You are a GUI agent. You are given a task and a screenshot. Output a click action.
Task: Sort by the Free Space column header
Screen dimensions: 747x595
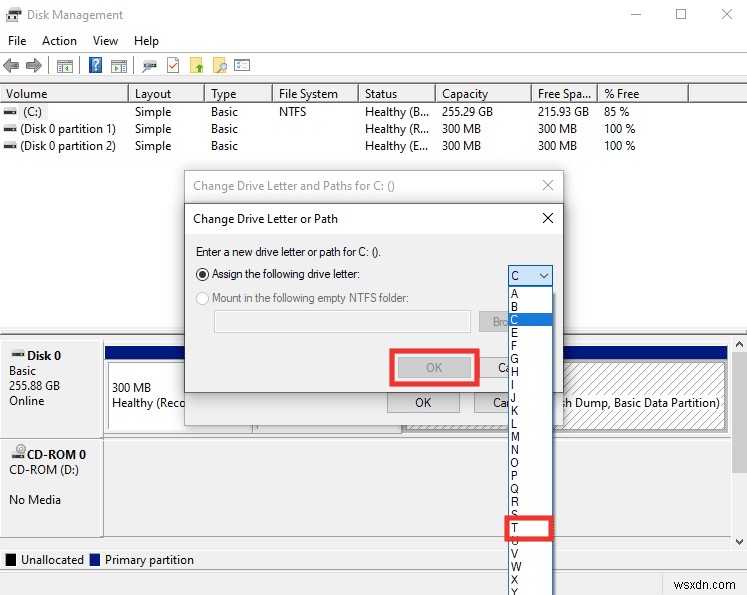coord(565,94)
